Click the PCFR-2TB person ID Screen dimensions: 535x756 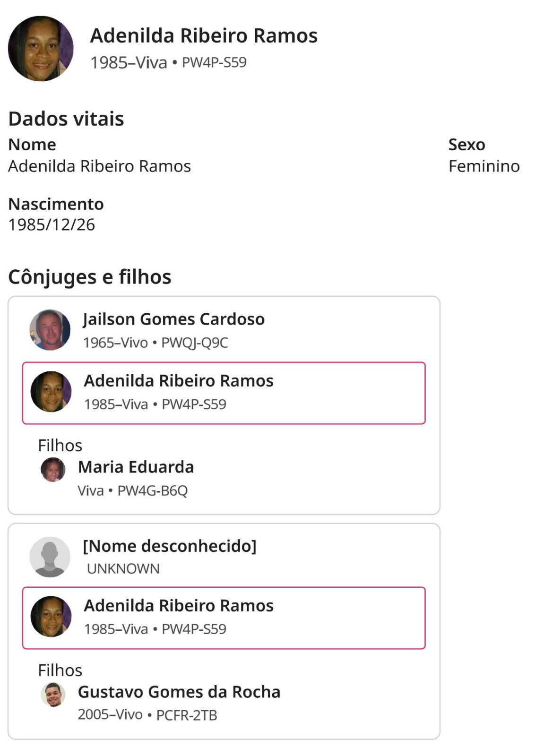coord(186,715)
